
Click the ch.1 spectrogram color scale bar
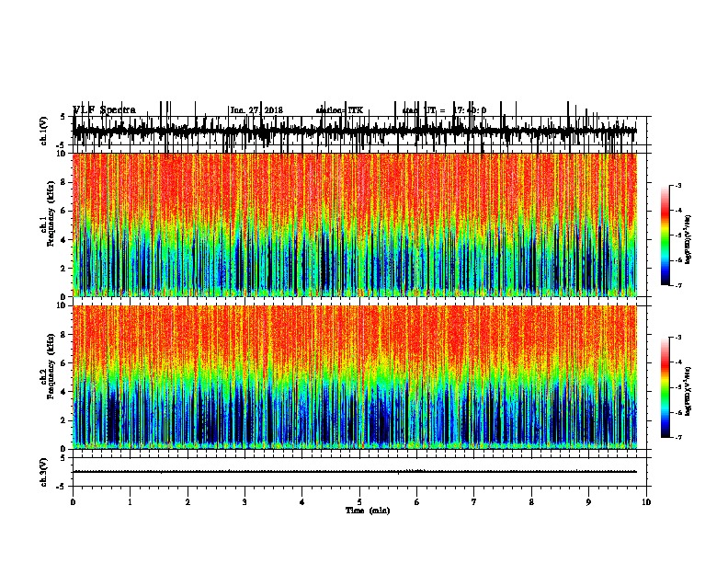665,236
